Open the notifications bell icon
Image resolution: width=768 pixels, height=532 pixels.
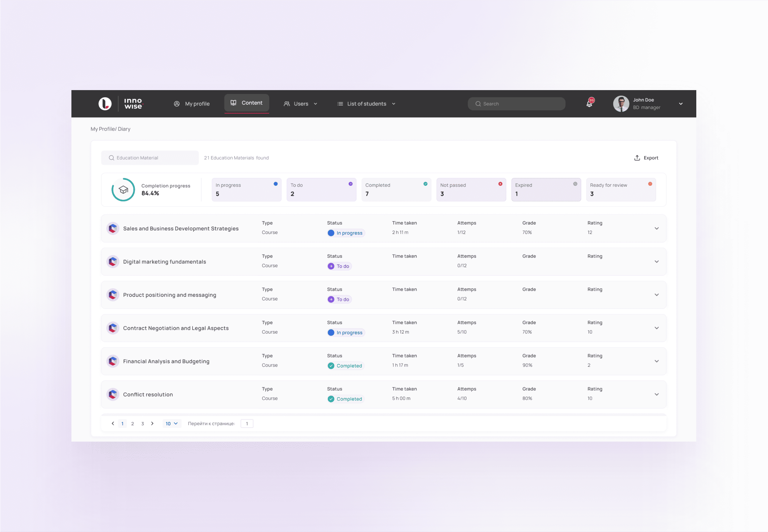pyautogui.click(x=589, y=103)
